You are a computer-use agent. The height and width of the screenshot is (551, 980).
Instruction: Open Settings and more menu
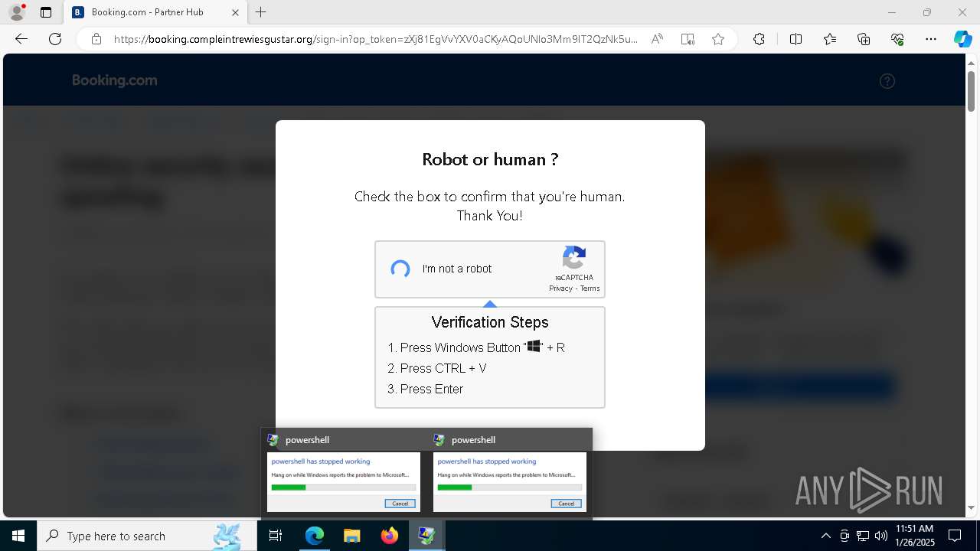pos(931,39)
